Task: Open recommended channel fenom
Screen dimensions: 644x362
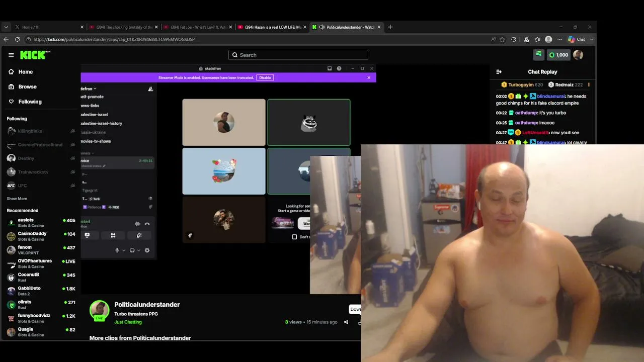Action: 40,250
